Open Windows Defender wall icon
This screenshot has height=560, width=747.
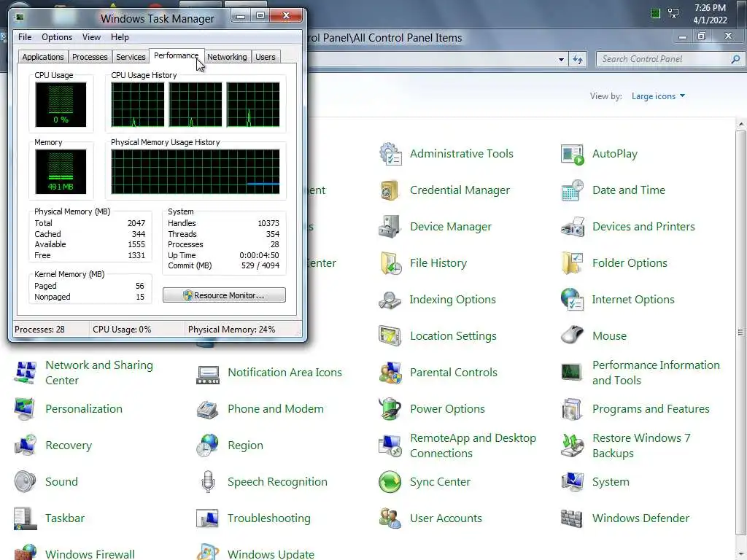(x=572, y=518)
